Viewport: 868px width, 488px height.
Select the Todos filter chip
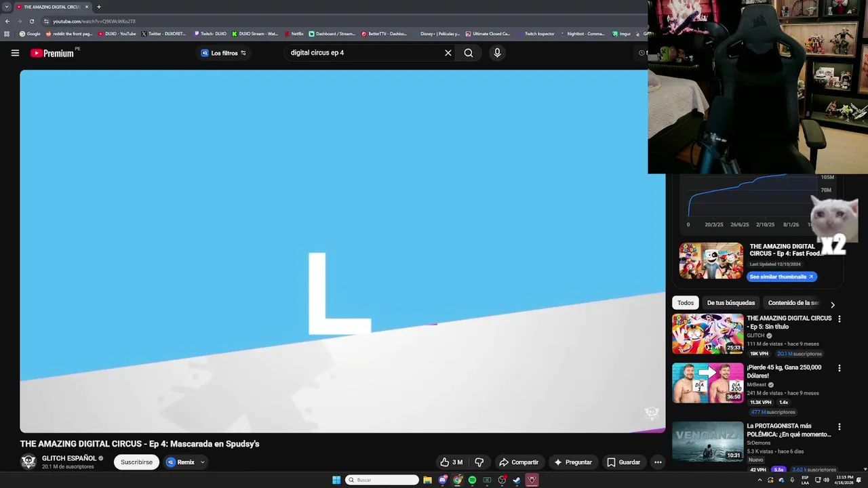686,303
